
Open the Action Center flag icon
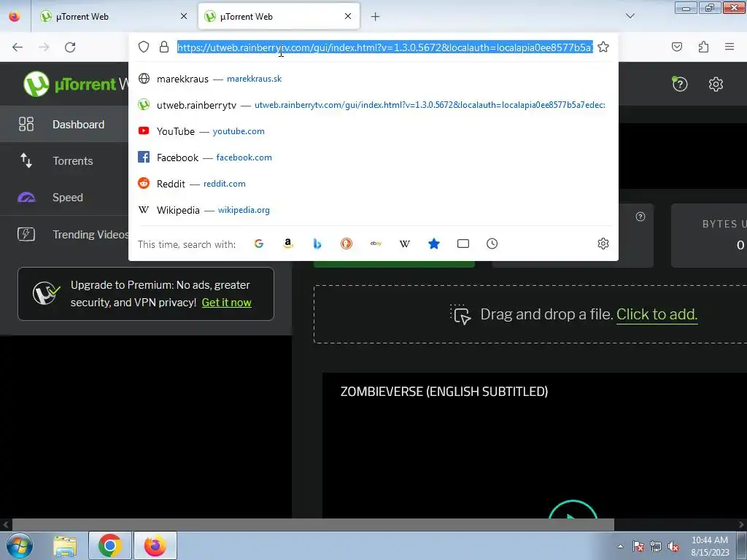click(x=638, y=546)
